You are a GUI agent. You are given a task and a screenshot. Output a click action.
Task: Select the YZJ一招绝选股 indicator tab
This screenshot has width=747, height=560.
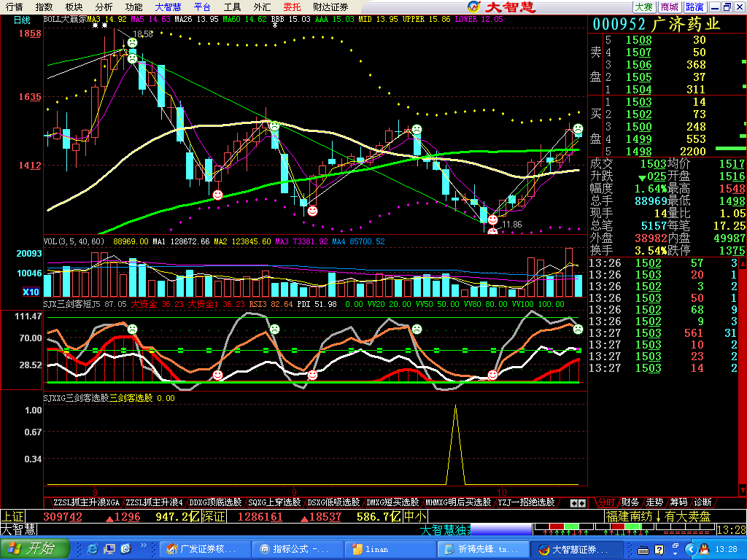pyautogui.click(x=527, y=502)
